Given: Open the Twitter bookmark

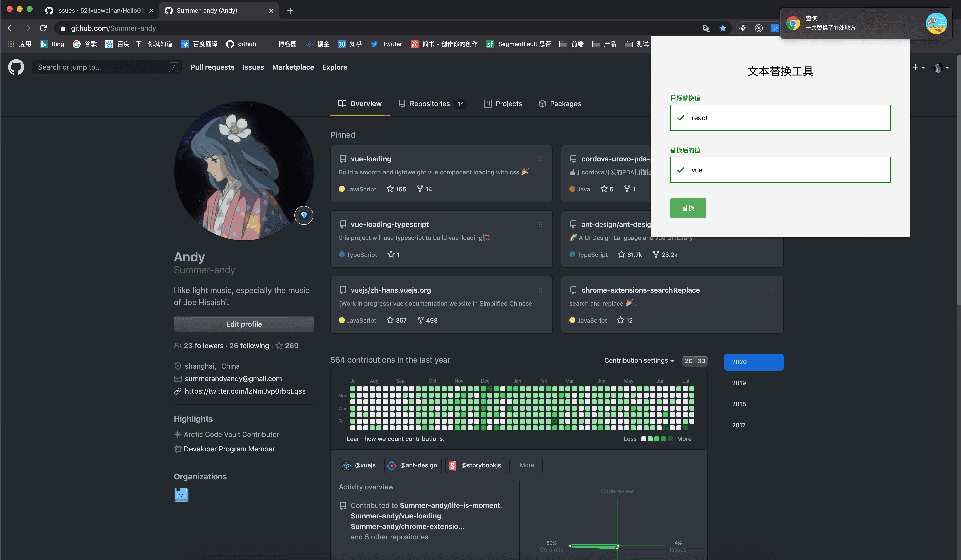Looking at the screenshot, I should [386, 44].
